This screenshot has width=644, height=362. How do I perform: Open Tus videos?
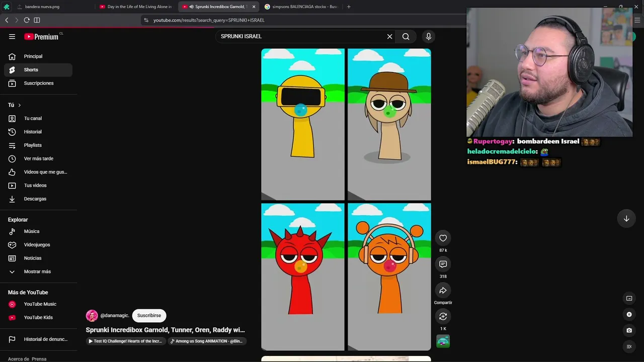point(38,186)
